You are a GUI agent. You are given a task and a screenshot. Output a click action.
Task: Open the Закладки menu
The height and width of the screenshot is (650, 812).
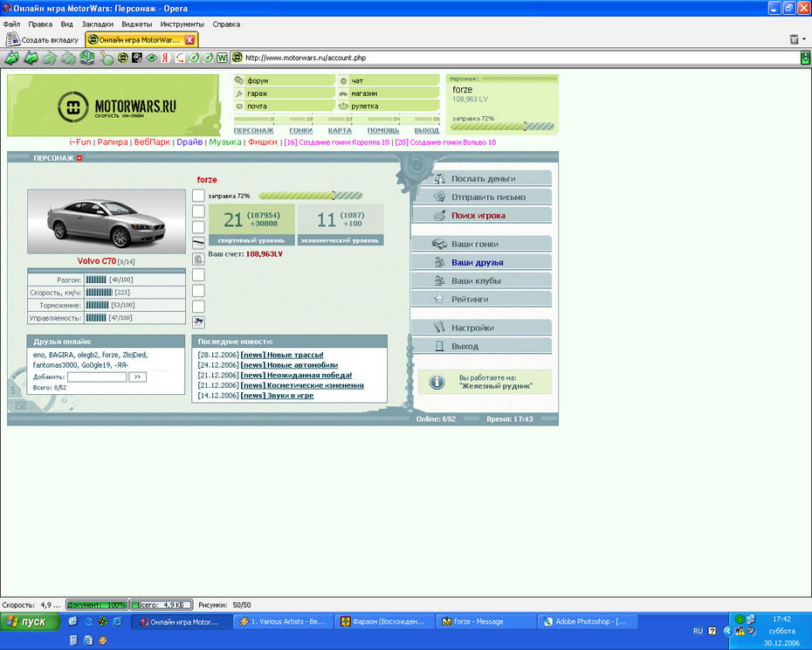(97, 24)
